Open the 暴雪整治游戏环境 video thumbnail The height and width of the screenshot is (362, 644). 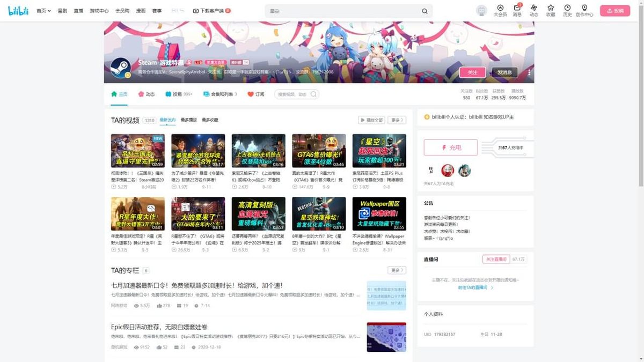198,151
